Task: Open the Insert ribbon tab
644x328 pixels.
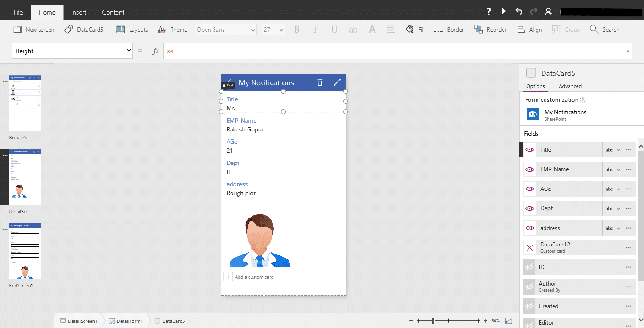Action: coord(79,12)
